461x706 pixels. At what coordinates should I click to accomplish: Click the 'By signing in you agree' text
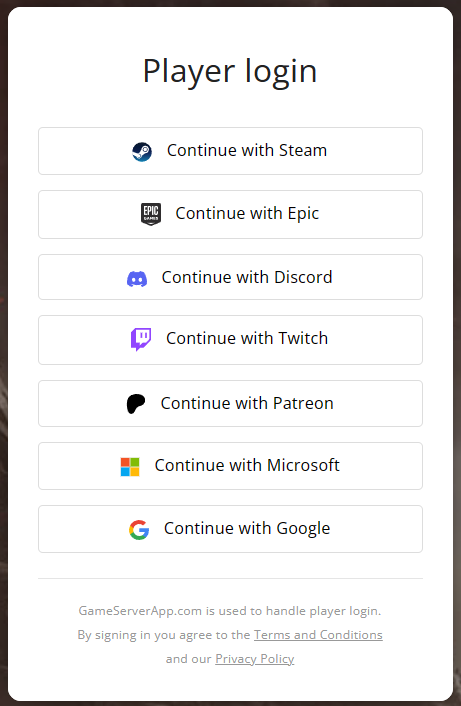[x=164, y=635]
